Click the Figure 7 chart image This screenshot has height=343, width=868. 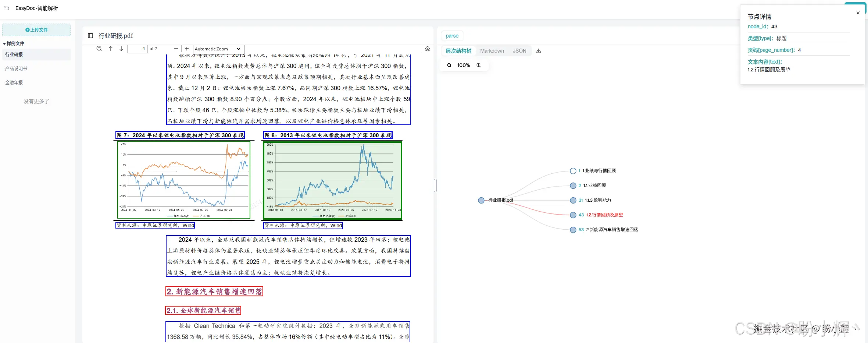coord(184,180)
